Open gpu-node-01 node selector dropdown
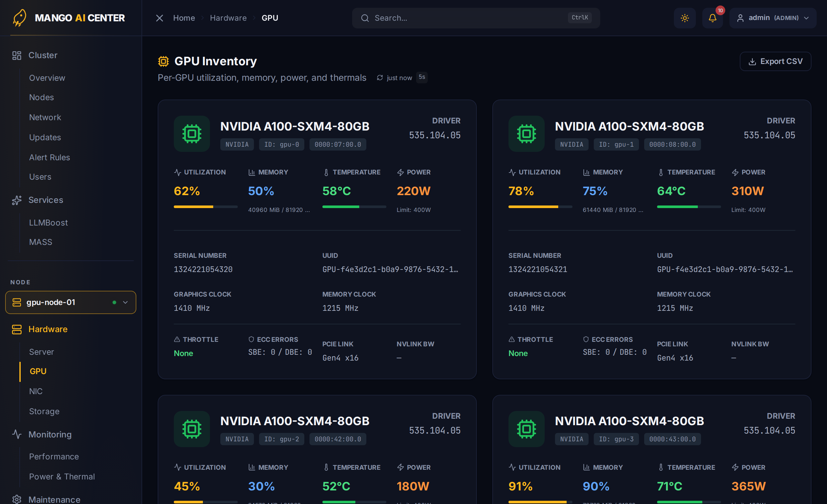This screenshot has width=827, height=504. [x=70, y=302]
